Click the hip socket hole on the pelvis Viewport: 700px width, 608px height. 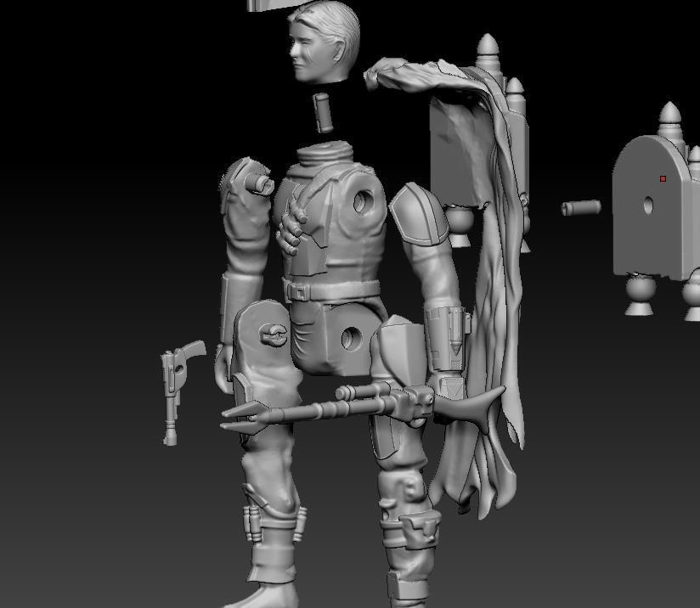click(352, 340)
